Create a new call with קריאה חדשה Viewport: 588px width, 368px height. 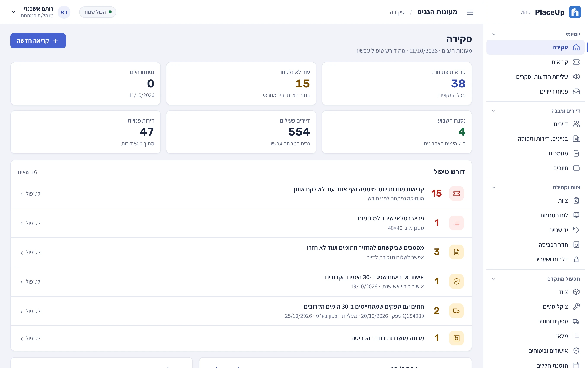[x=38, y=41]
